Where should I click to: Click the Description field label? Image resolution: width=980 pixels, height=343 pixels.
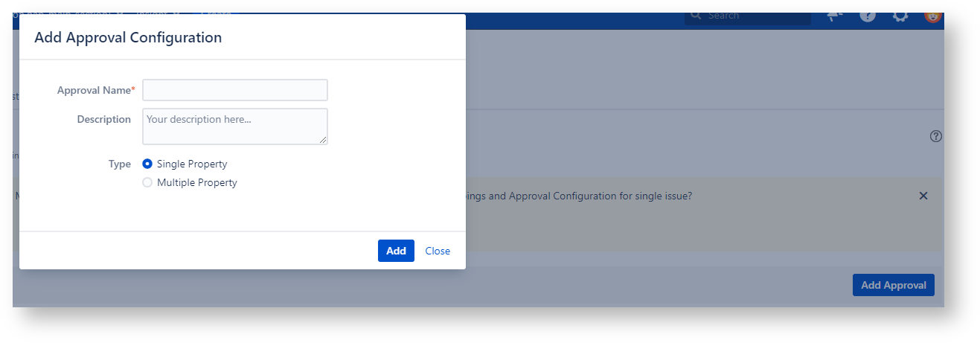click(104, 119)
